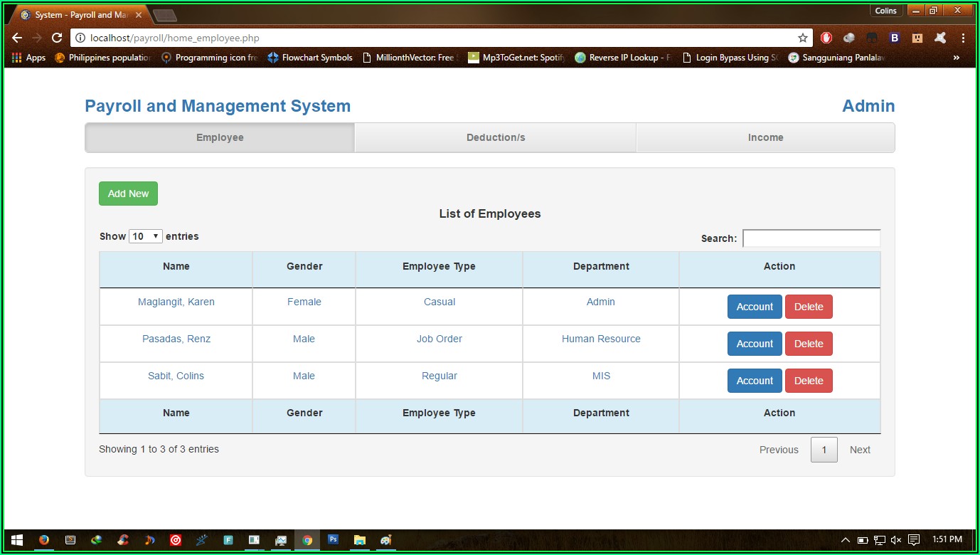Image resolution: width=980 pixels, height=555 pixels.
Task: Open the Chrome three-dot menu
Action: [964, 38]
